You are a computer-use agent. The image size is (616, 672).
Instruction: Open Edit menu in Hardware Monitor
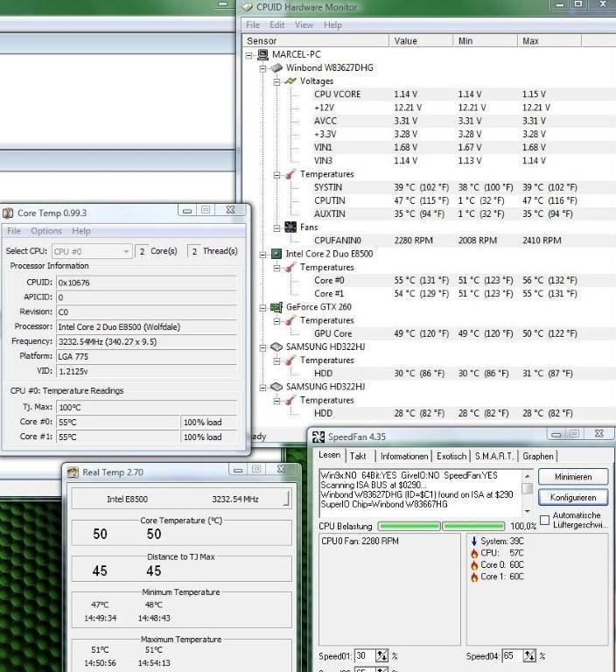tap(276, 24)
